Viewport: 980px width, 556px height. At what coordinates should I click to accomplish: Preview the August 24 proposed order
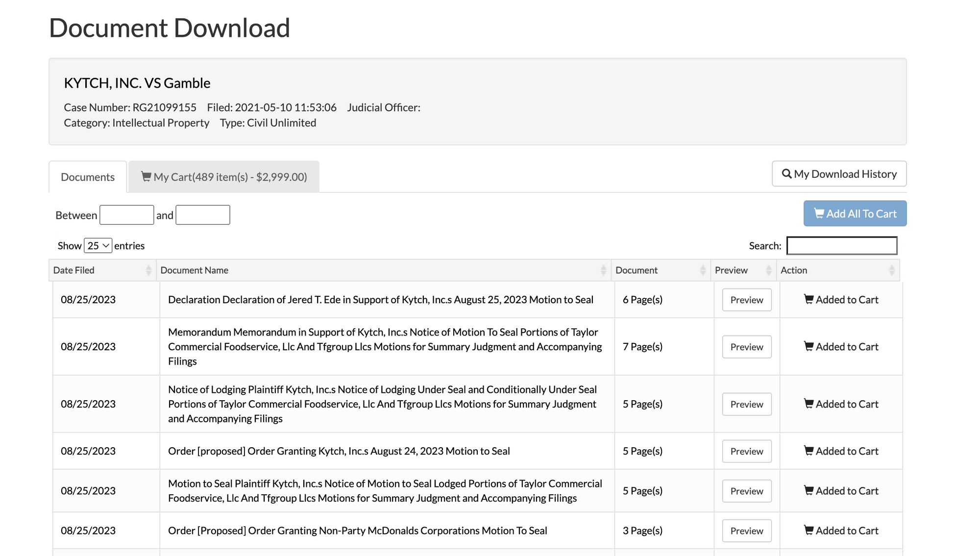(x=746, y=451)
